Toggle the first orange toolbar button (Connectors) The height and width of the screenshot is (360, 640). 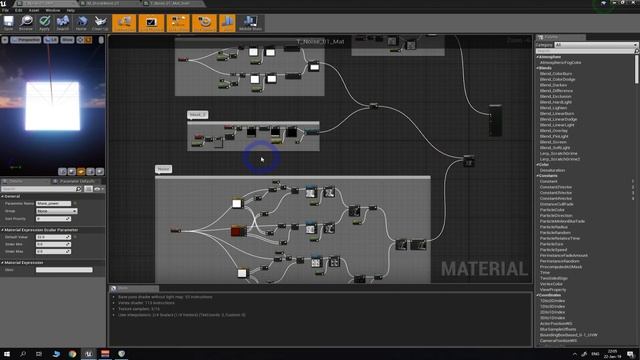(x=124, y=23)
